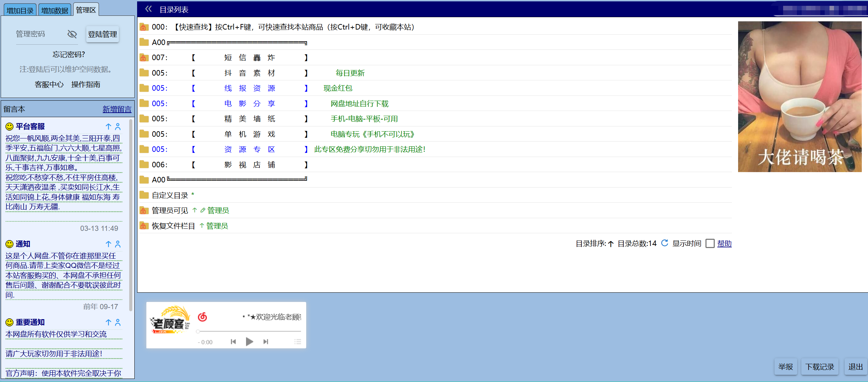This screenshot has height=382, width=868.
Task: Open the music player playlist icon
Action: tap(298, 341)
